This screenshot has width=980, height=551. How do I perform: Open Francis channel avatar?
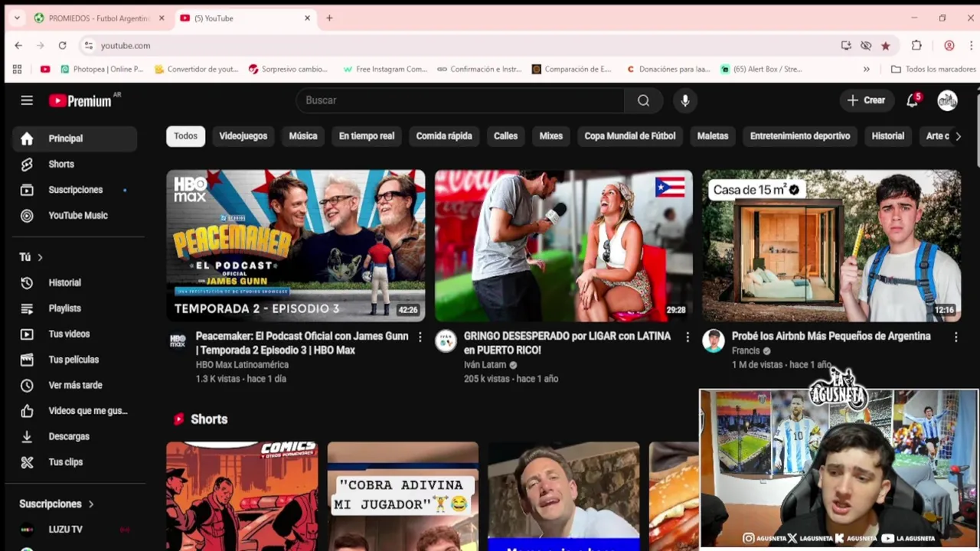coord(714,341)
